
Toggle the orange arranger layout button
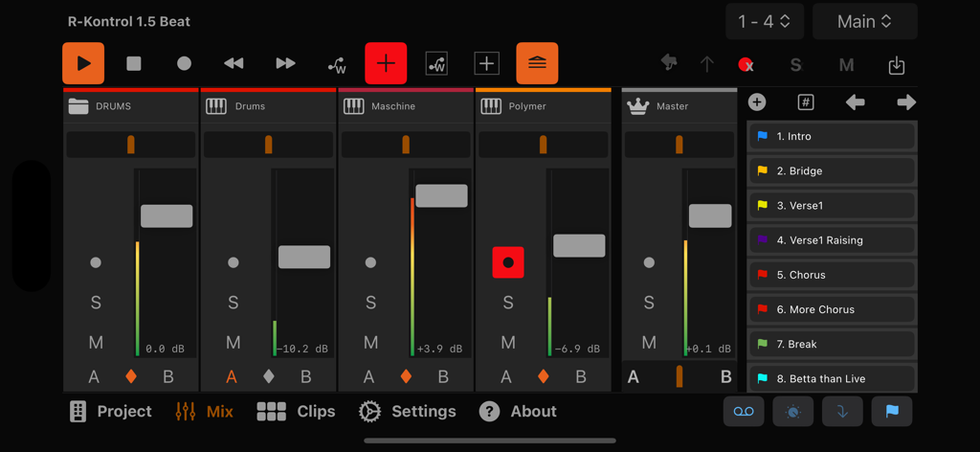coord(537,63)
